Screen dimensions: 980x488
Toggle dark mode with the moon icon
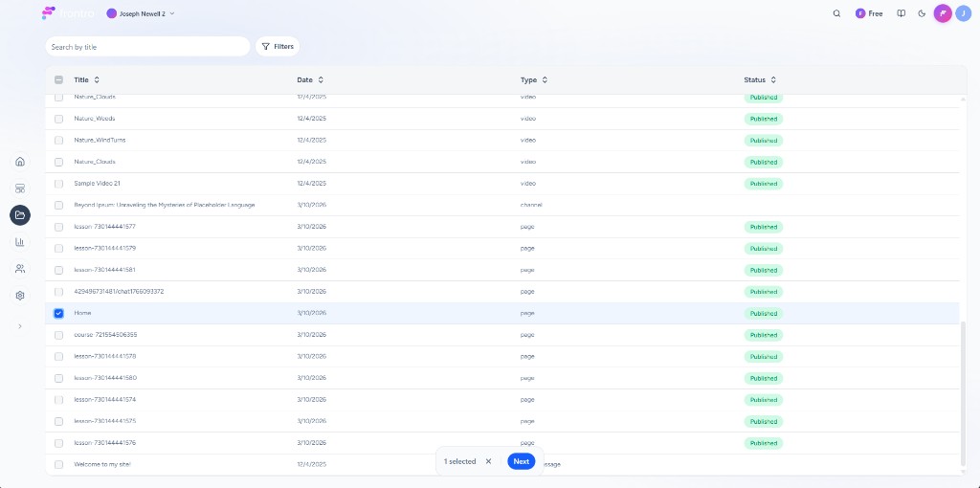(x=922, y=13)
